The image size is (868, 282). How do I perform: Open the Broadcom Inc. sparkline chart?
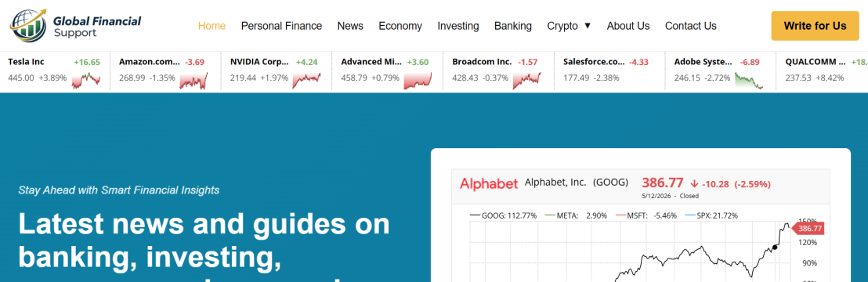coord(526,81)
